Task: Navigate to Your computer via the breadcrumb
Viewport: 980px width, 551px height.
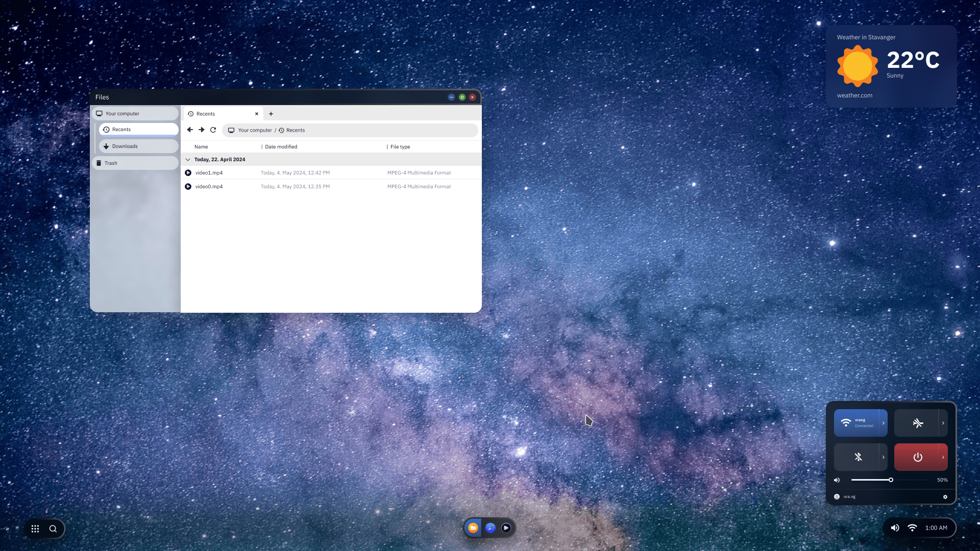Action: 254,130
